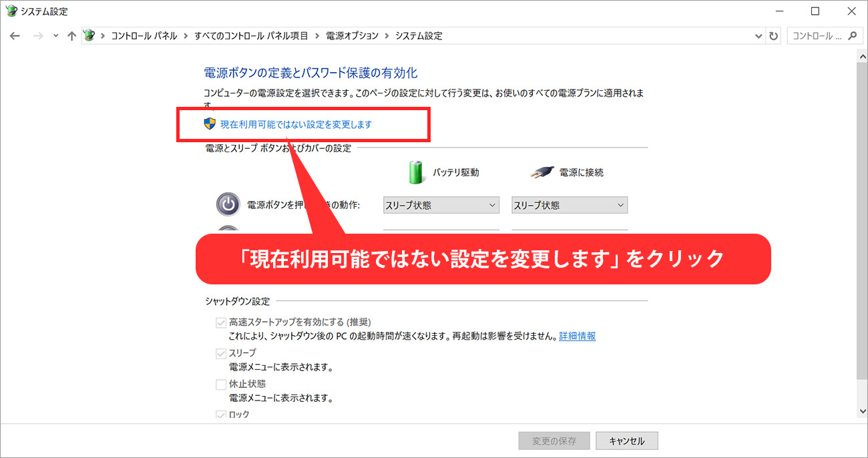Click the 変更の保存 button
Viewport: 868px width, 458px height.
pyautogui.click(x=555, y=441)
